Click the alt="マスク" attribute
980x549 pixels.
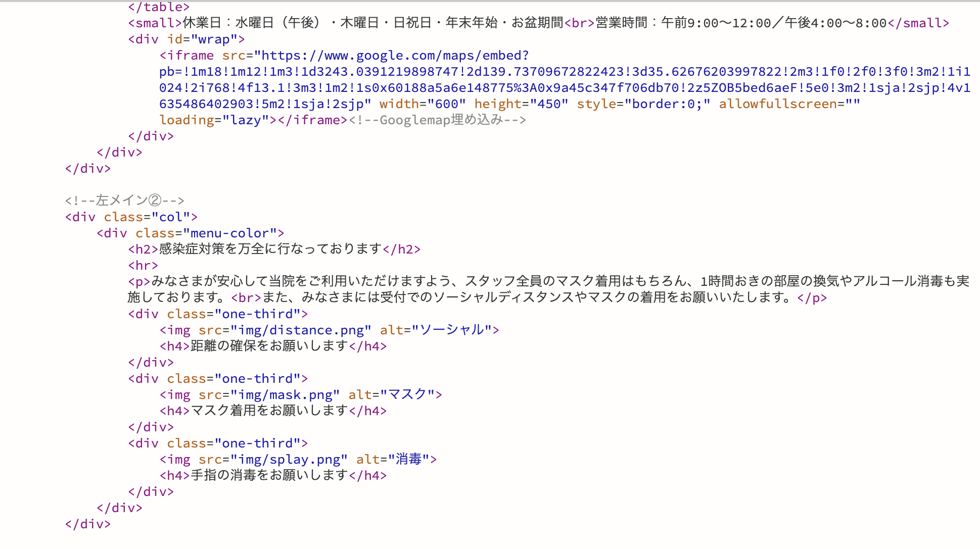(x=392, y=395)
